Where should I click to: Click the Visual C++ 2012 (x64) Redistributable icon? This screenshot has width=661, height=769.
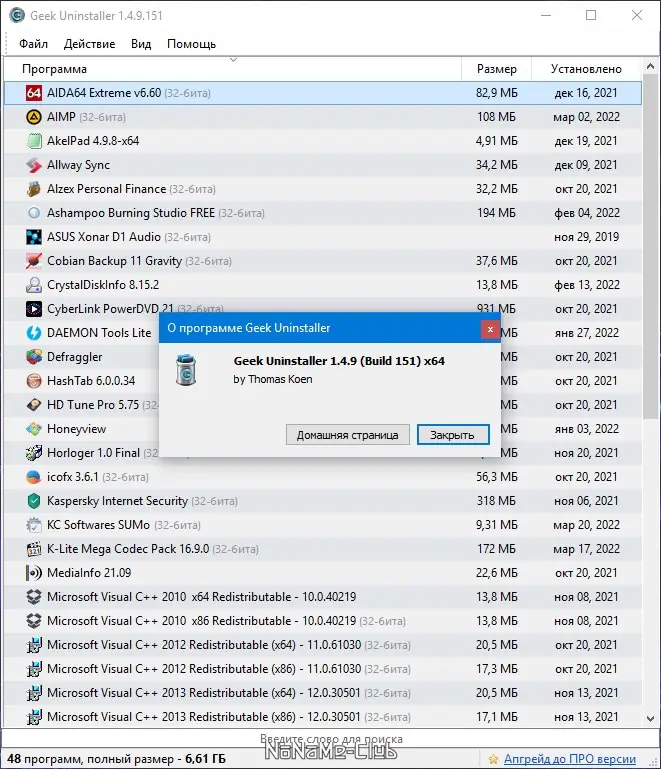[x=33, y=645]
